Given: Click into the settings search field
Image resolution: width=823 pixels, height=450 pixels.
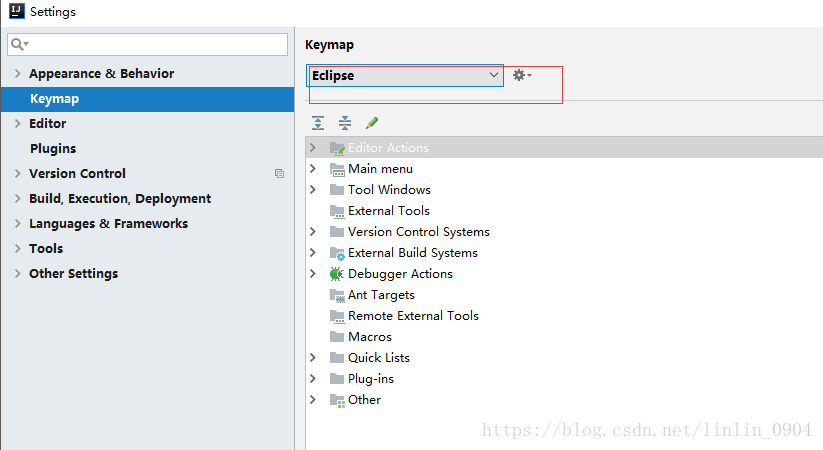Looking at the screenshot, I should coord(147,45).
